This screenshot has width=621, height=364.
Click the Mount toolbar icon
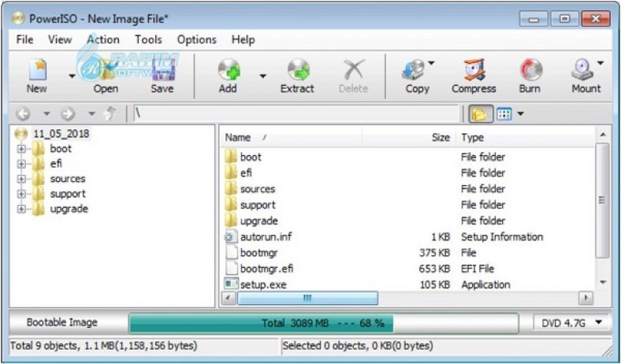point(582,70)
